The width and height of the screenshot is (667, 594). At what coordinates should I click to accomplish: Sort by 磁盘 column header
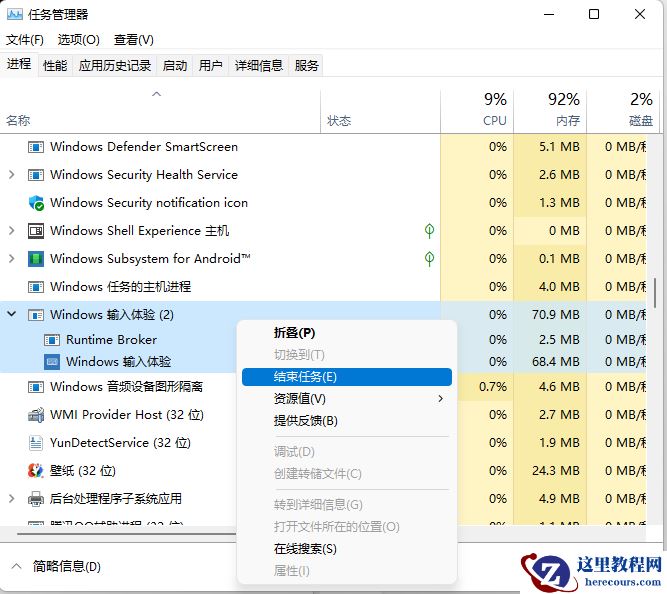623,111
